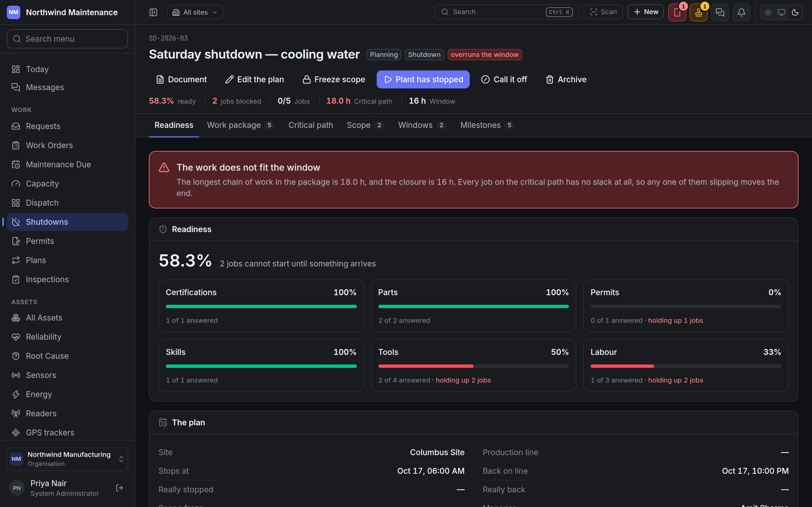Click the Tools readiness progress bar

tap(473, 366)
